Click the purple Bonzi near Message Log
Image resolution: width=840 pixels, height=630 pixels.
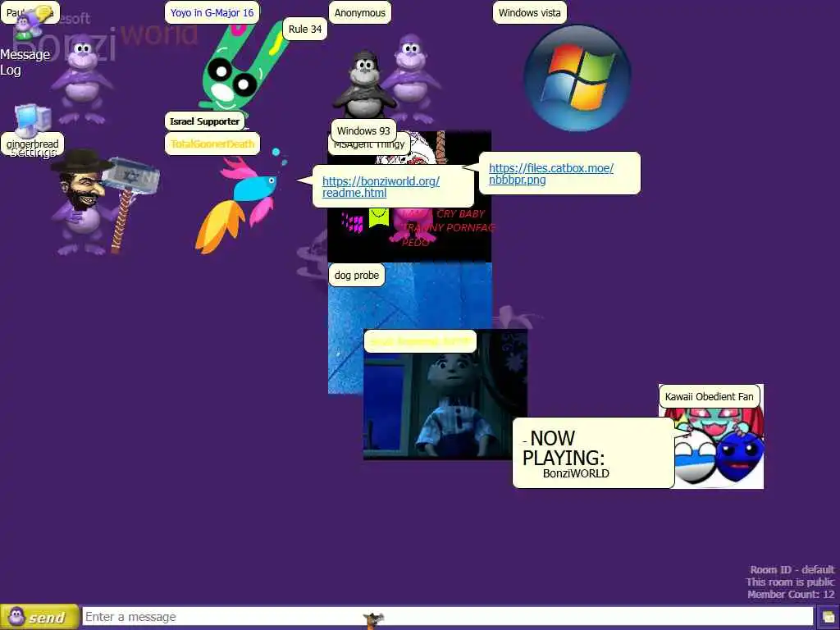(x=83, y=78)
